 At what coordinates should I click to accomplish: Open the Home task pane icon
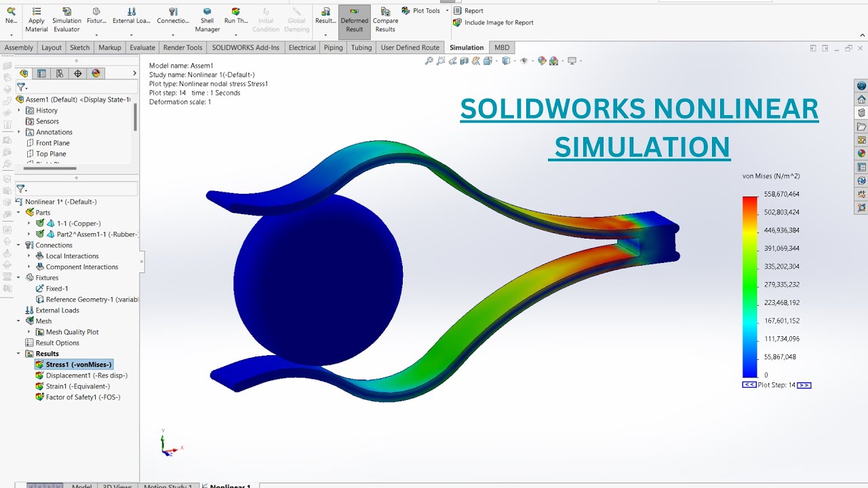pyautogui.click(x=861, y=100)
